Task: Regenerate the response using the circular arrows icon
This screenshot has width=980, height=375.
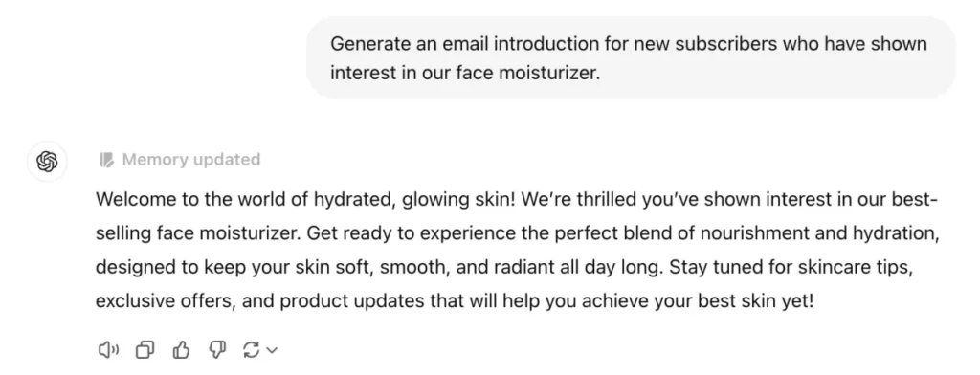Action: click(x=252, y=350)
